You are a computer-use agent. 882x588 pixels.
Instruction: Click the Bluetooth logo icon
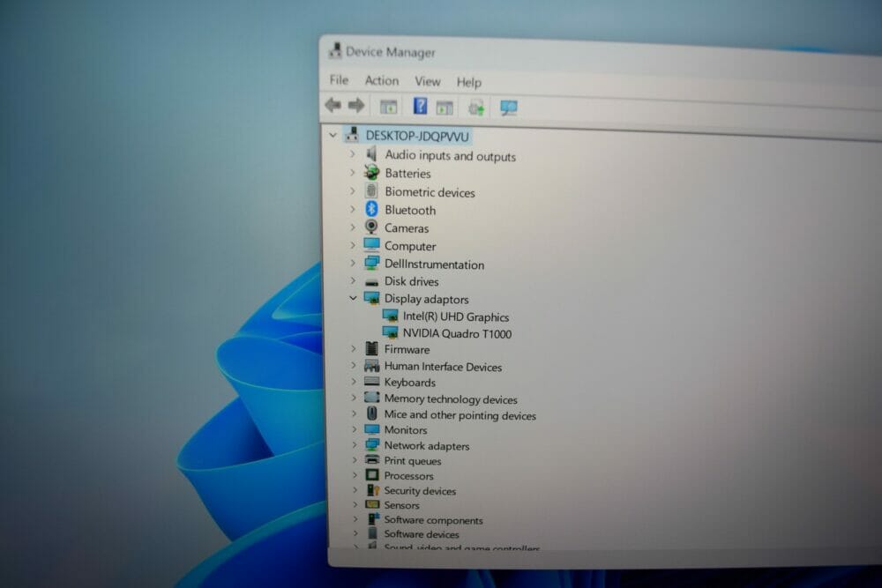(371, 209)
